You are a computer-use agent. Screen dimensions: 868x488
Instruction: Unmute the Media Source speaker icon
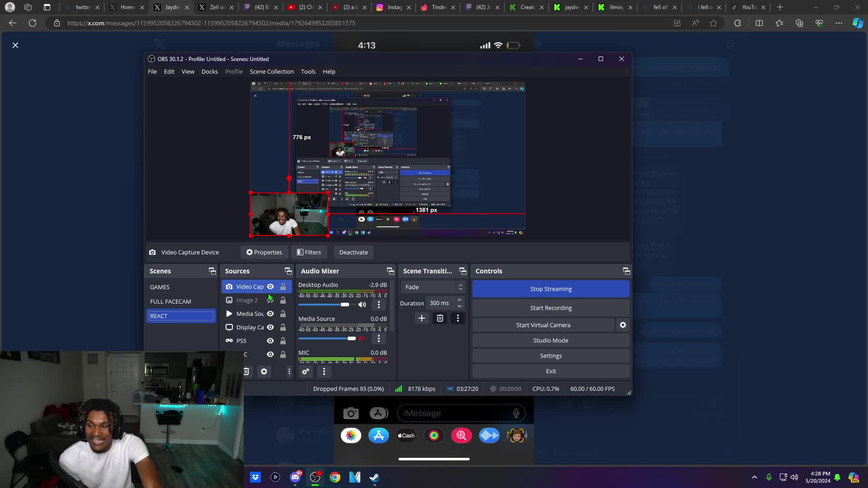click(x=362, y=338)
